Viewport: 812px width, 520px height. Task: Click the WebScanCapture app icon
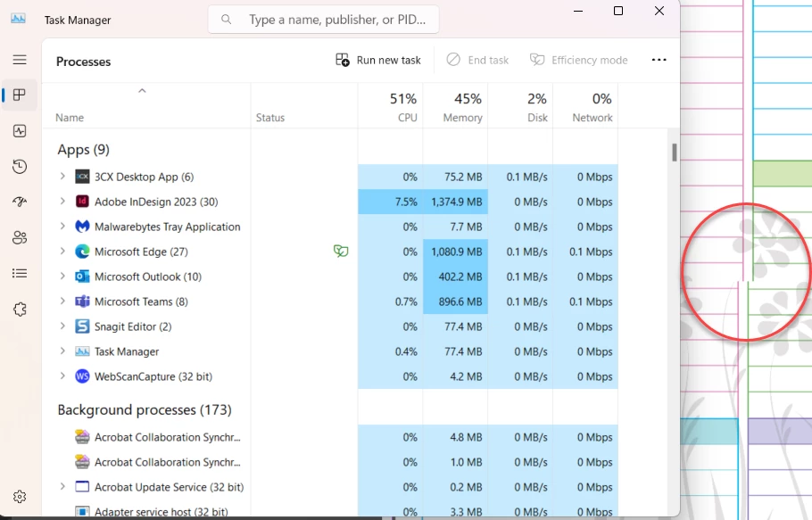pos(82,376)
